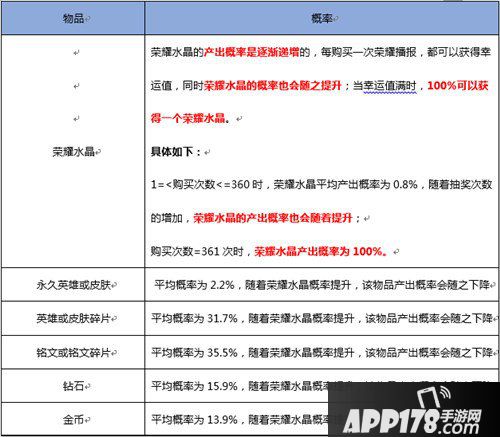500x437 pixels.
Task: Click the red text 100%可以获
Action: coord(458,86)
